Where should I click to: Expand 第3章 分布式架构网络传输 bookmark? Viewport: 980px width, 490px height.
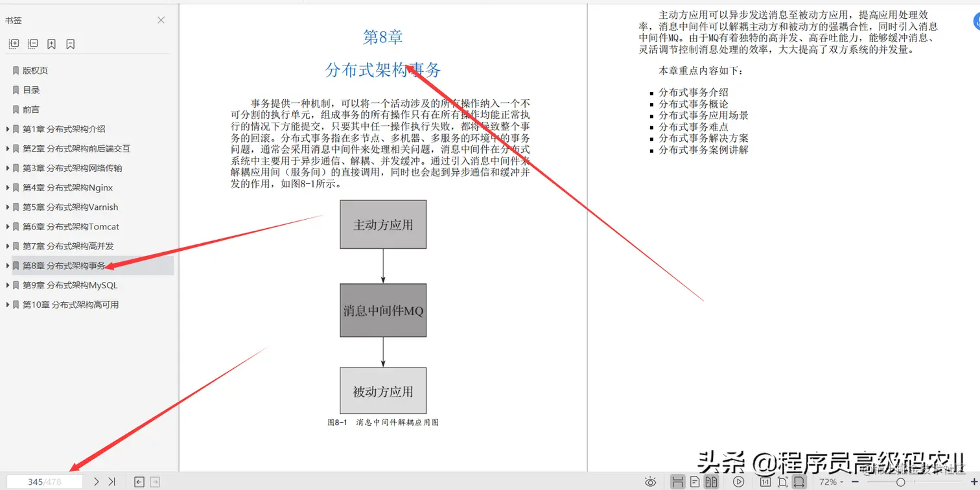click(7, 168)
